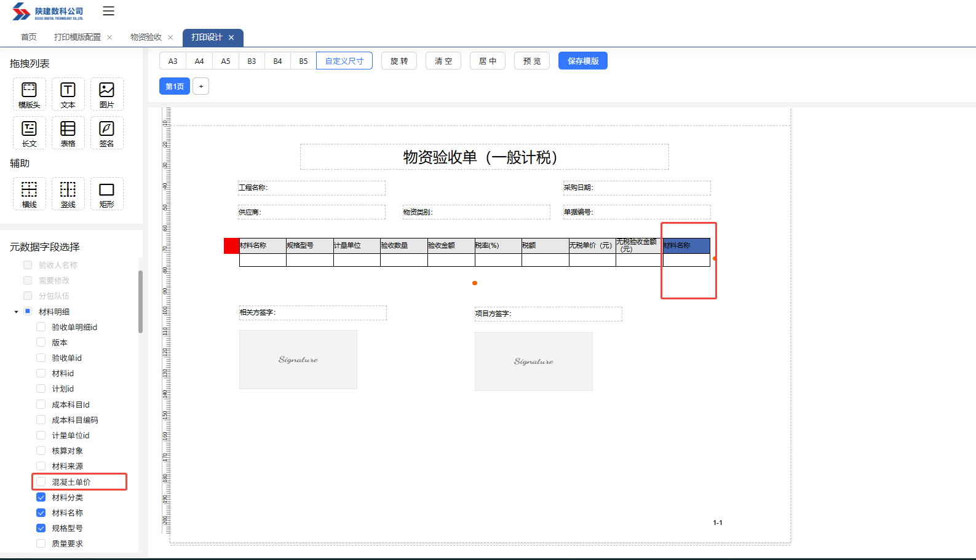Uncheck the 材料分类 field checkbox
The width and height of the screenshot is (976, 560).
(x=41, y=497)
